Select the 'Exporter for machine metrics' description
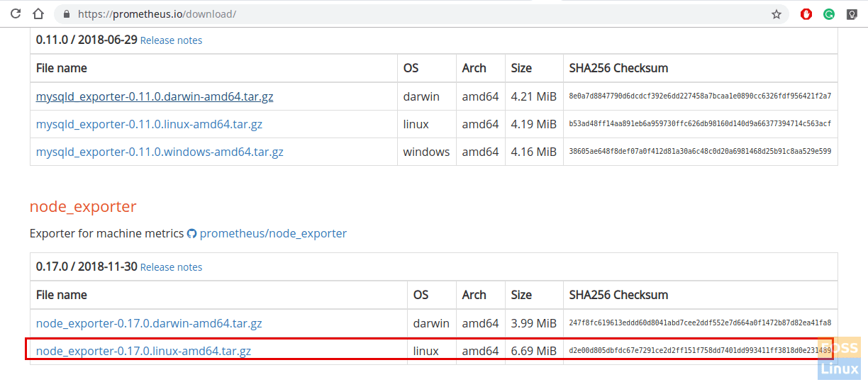 point(106,233)
